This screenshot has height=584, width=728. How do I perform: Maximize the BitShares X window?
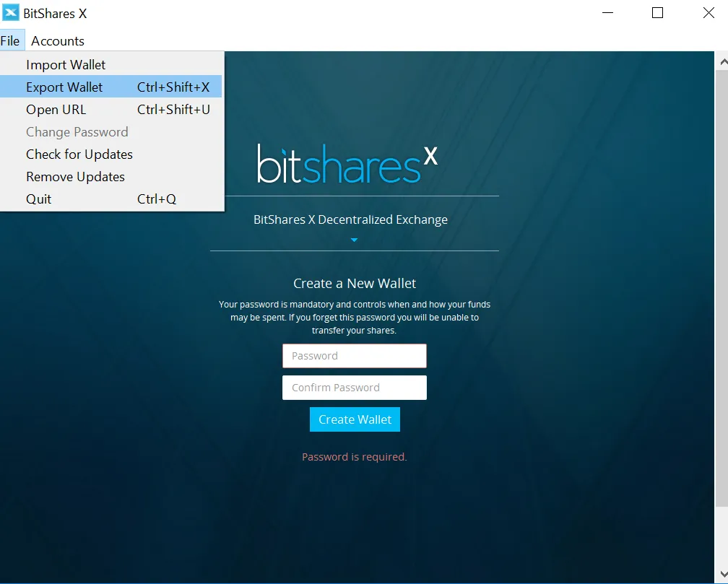(x=657, y=13)
